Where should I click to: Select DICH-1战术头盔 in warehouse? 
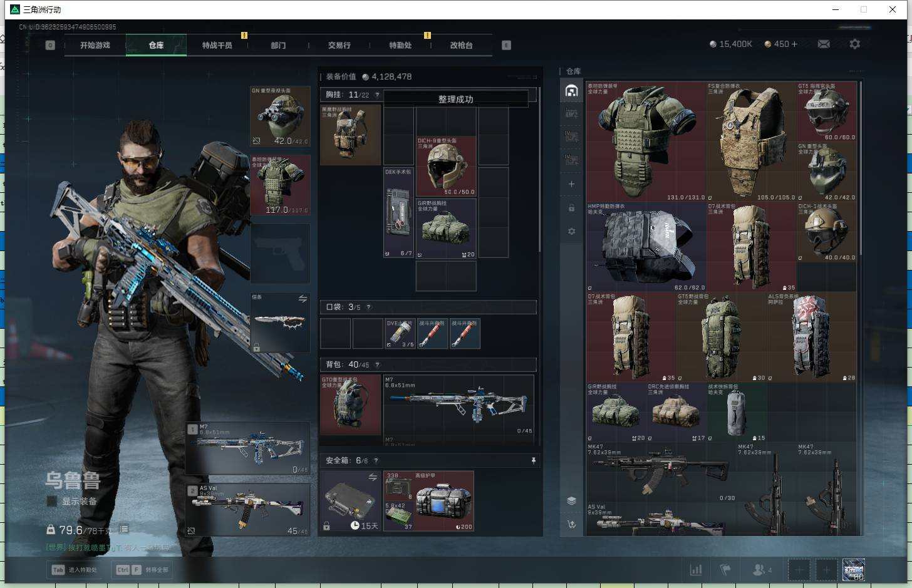(x=827, y=232)
